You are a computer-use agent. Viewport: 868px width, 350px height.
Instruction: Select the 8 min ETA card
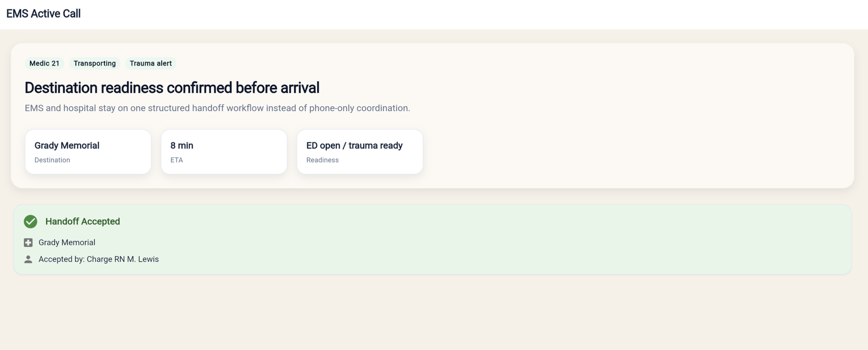click(x=224, y=152)
